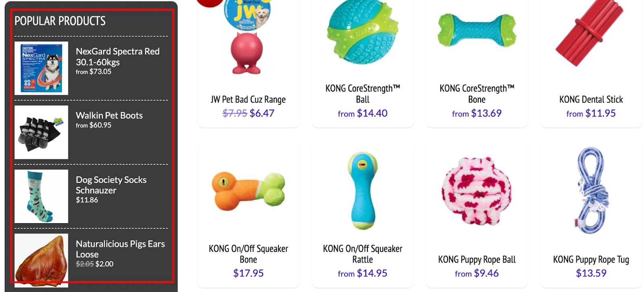Screen dimensions: 644x292
Task: Open the Dog Society Socks Schnauzer image
Action: 41,196
